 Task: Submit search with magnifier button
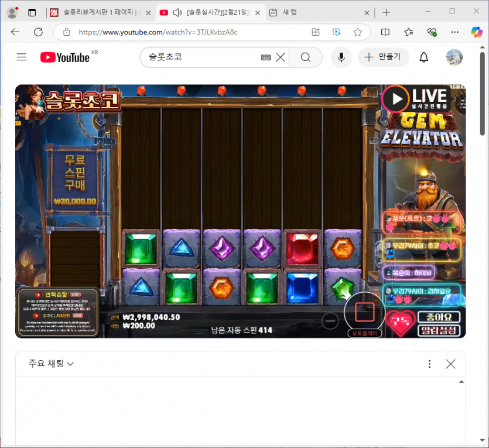tap(306, 57)
